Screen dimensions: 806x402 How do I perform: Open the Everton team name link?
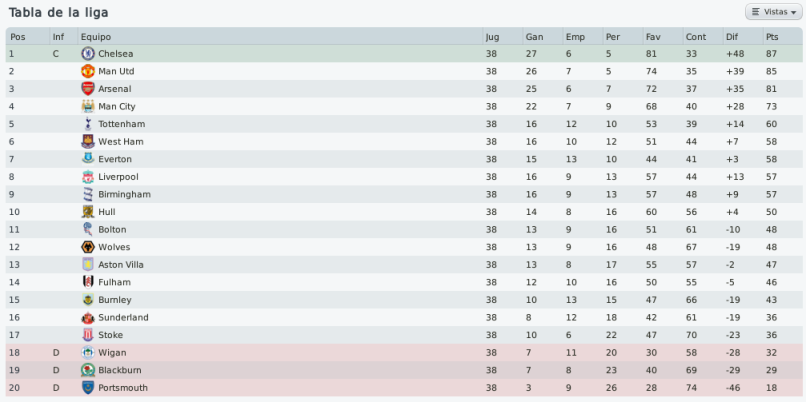pos(115,159)
